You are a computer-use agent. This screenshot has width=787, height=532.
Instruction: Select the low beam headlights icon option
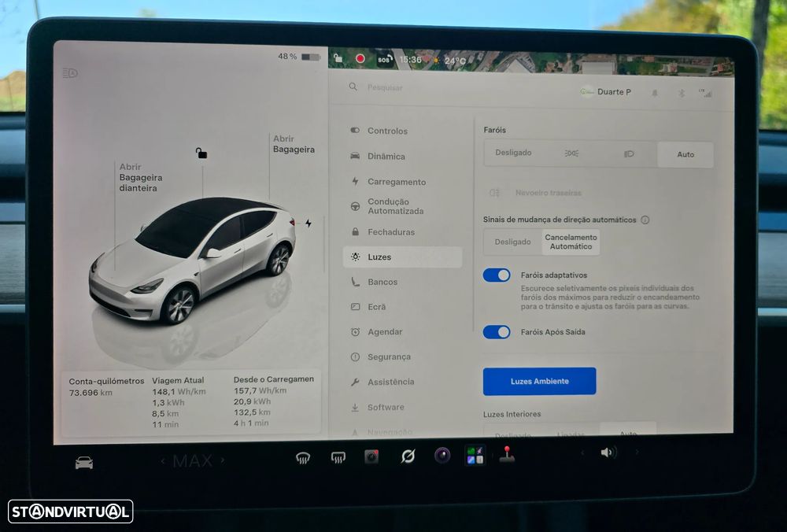[629, 153]
